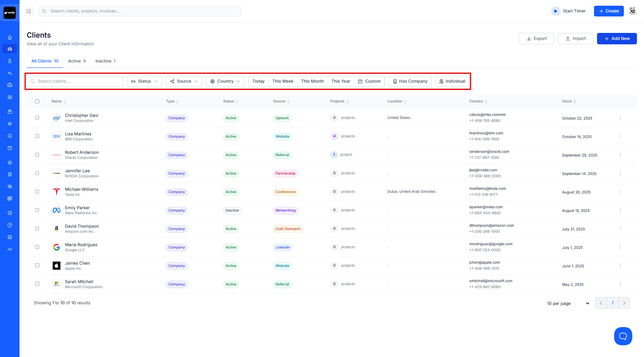
Task: Click the banknotes icon in sidebar
Action: click(x=10, y=186)
